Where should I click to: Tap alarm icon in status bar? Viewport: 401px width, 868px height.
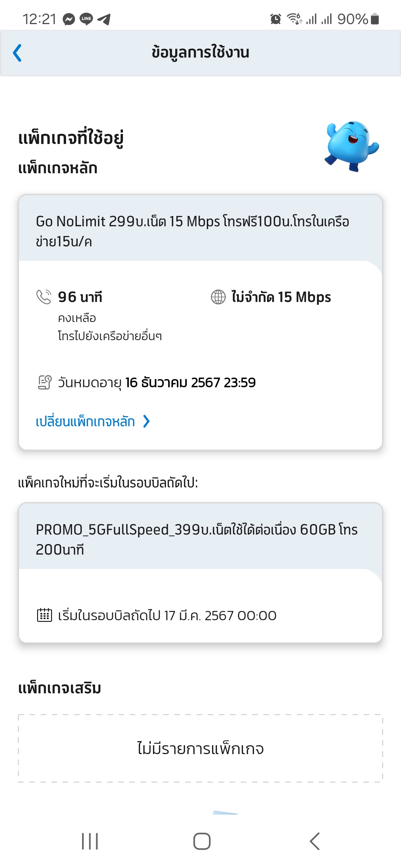point(276,19)
